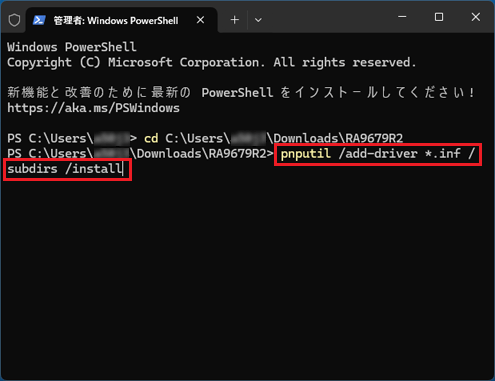The width and height of the screenshot is (495, 381).
Task: Open the https://aka.ms/PSWindows link
Action: tap(93, 108)
